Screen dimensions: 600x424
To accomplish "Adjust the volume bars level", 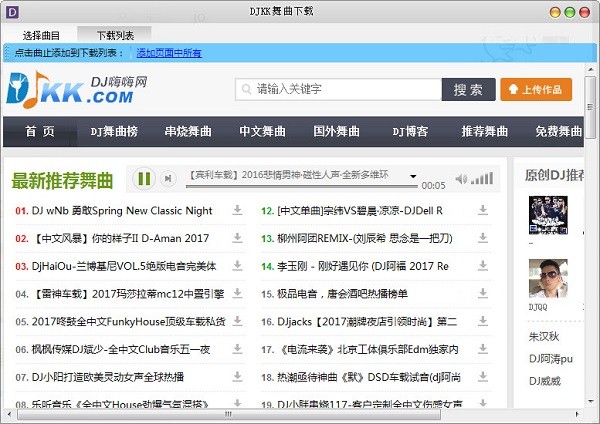I will (482, 178).
